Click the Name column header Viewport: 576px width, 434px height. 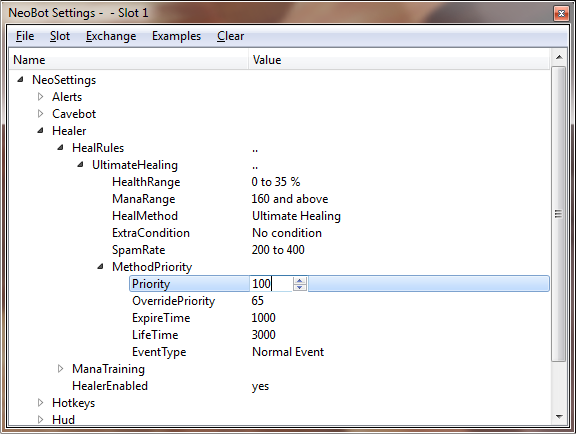(129, 60)
